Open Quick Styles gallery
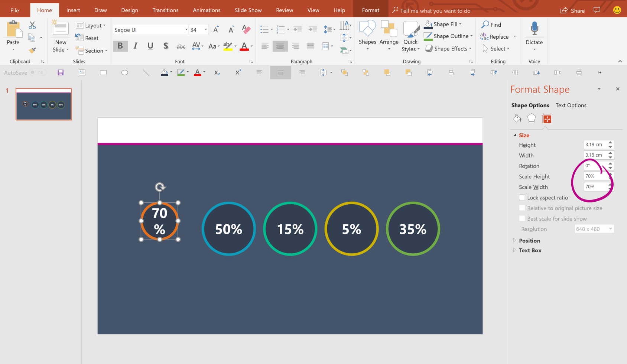The image size is (627, 364). pos(410,36)
